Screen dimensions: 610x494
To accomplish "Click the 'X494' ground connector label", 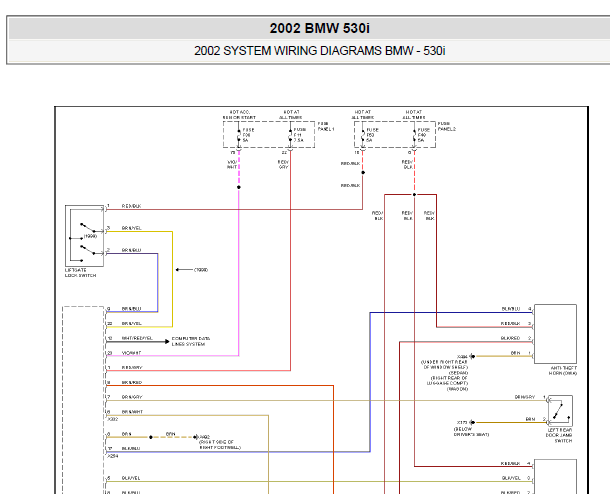I will pos(462,356).
